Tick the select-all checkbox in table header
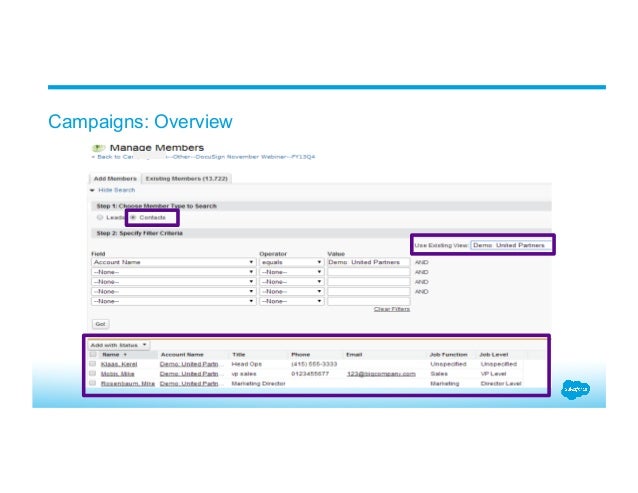The height and width of the screenshot is (493, 638). [x=93, y=354]
